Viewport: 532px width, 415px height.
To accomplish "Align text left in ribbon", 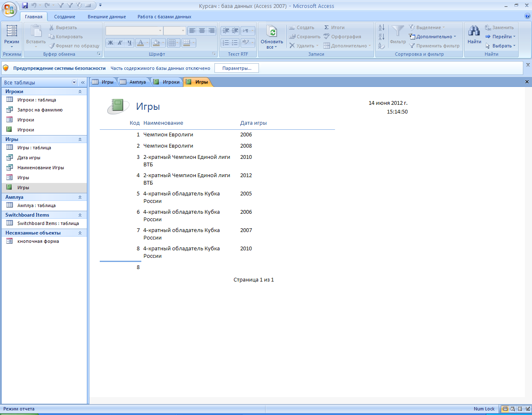I will click(x=192, y=31).
